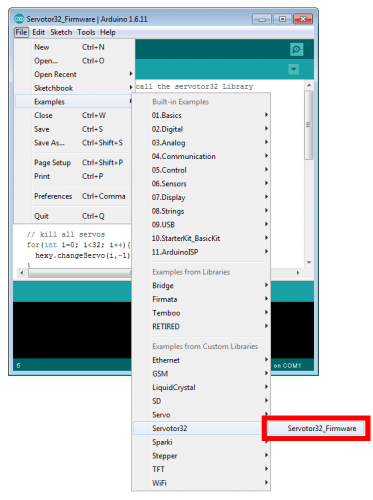This screenshot has height=500, width=373.
Task: Open the Sketch menu
Action: 61,32
